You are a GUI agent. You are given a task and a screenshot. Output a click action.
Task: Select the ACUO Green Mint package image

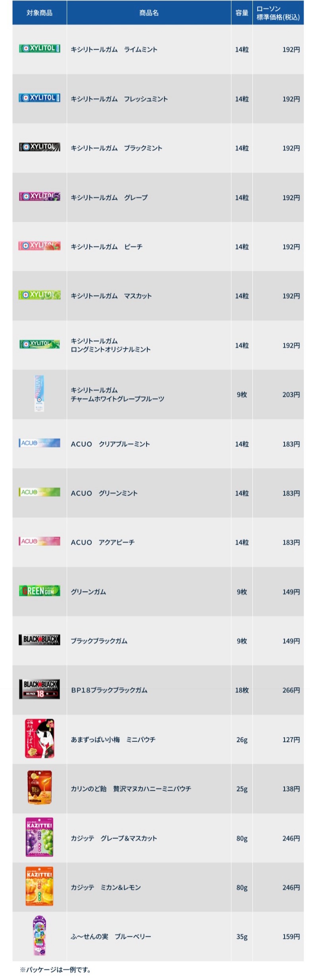tap(40, 492)
